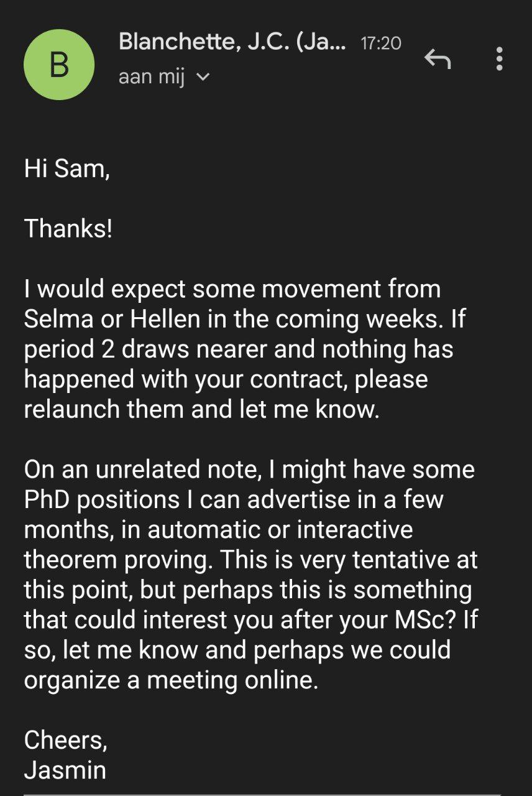Viewport: 532px width, 796px height.
Task: Click the "Hi Sam," greeting line
Action: 66,169
